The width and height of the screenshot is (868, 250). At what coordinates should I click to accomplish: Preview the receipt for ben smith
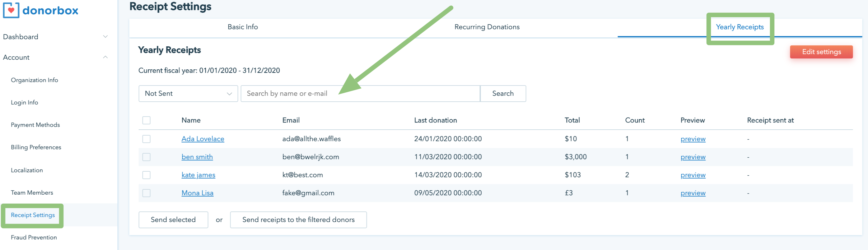(693, 157)
